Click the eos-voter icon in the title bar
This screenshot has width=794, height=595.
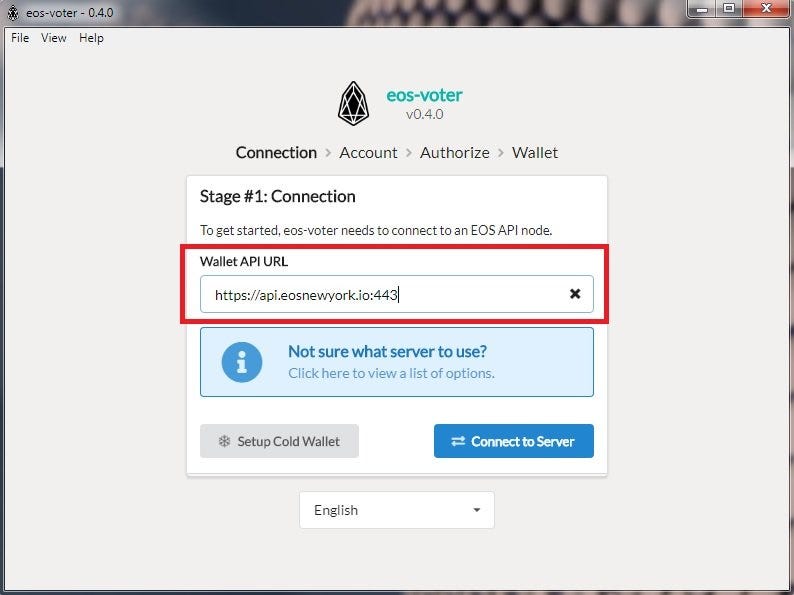13,13
